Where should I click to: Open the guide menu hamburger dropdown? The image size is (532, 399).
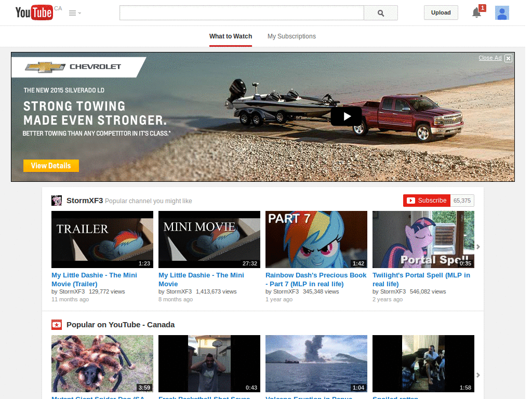coord(75,13)
